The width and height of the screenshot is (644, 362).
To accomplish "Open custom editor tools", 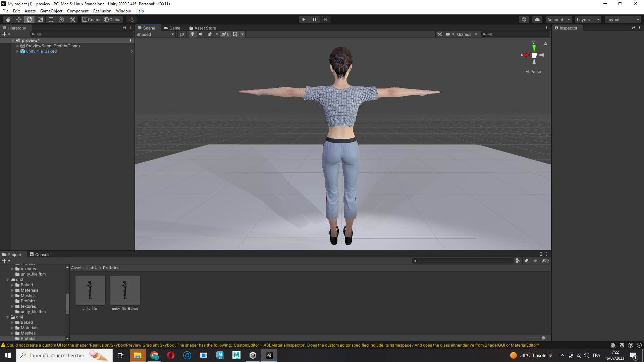I will coord(72,19).
